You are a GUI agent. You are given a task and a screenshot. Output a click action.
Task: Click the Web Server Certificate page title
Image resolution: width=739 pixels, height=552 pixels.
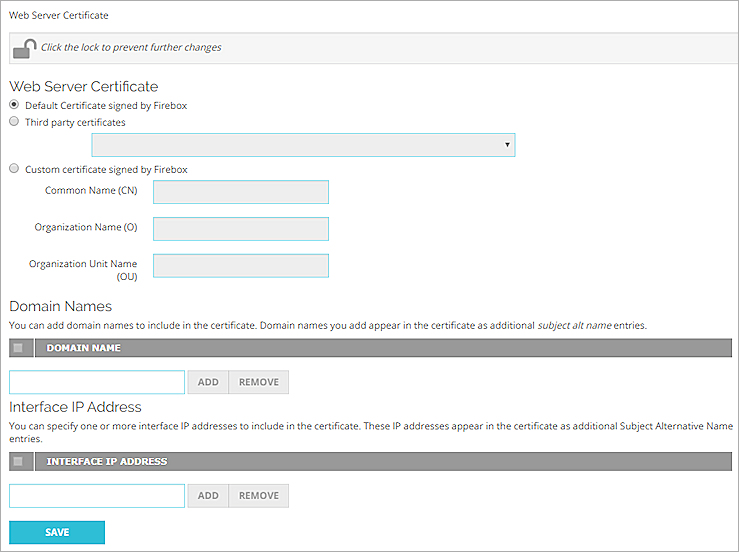tap(59, 16)
